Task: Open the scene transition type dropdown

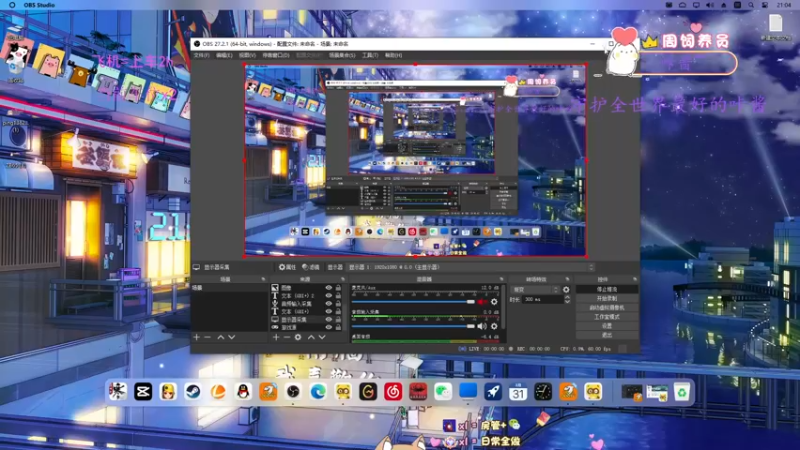Action: pyautogui.click(x=535, y=290)
